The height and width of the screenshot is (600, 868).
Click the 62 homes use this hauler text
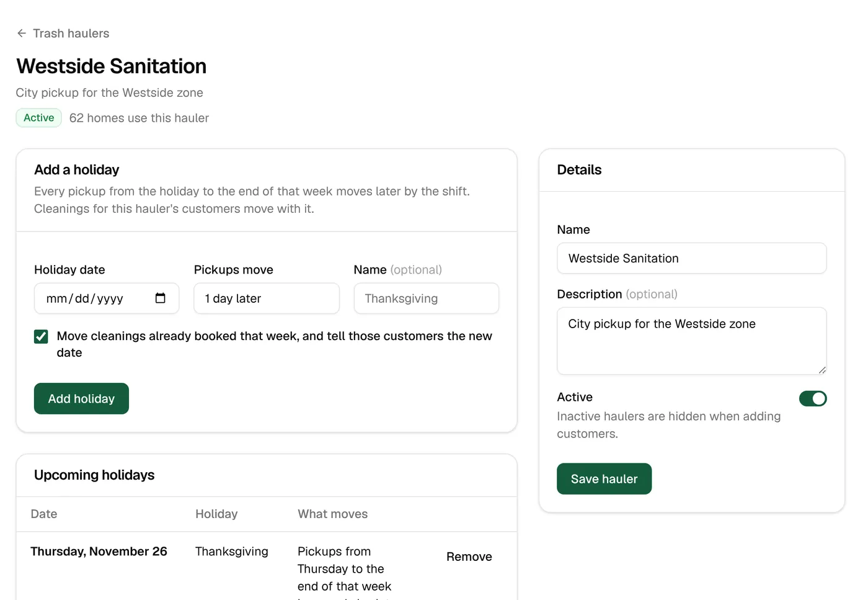point(139,118)
